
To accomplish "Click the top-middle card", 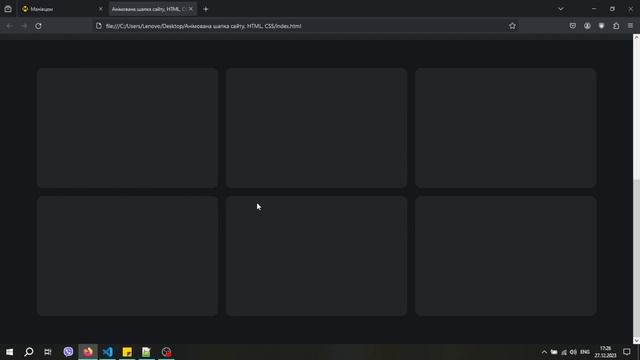I will pyautogui.click(x=316, y=128).
